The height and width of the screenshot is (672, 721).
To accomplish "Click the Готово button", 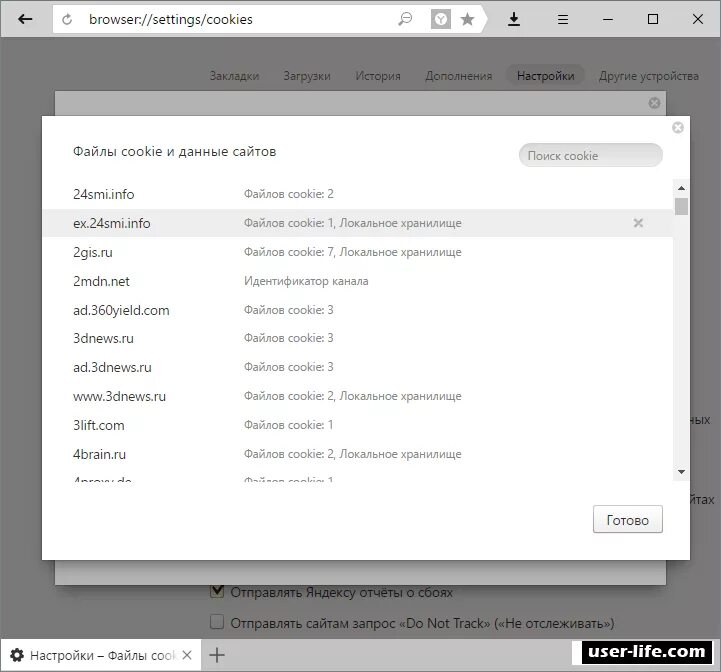I will [628, 520].
